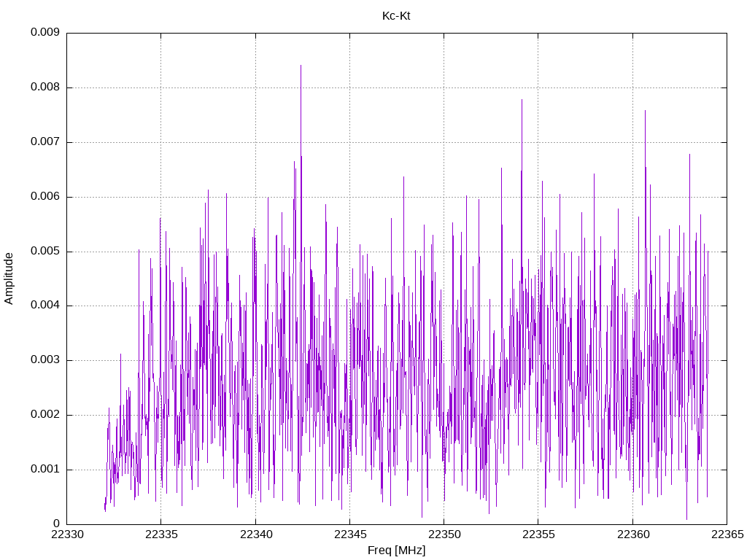This screenshot has width=747, height=560.
Task: Click x-axis tick value 22330
Action: 67,534
